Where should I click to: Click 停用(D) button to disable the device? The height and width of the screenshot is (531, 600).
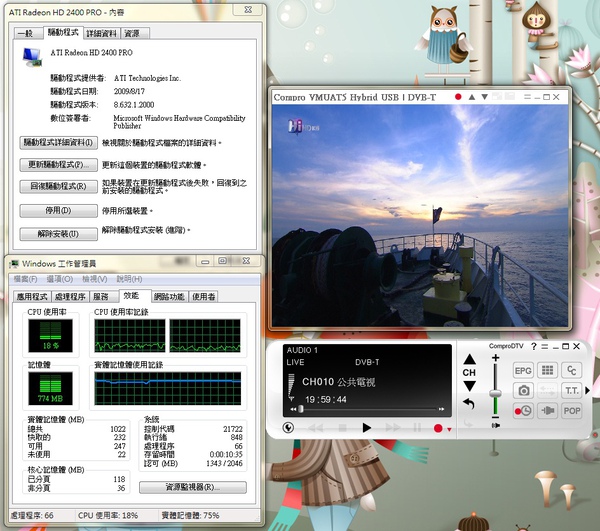[x=59, y=211]
